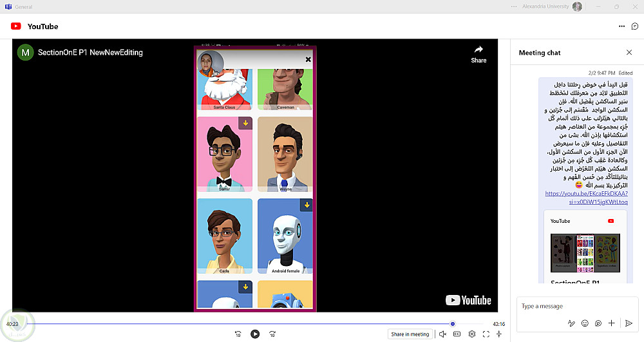Skip forward 10 seconds
Screen dimensions: 644x342
tap(272, 334)
